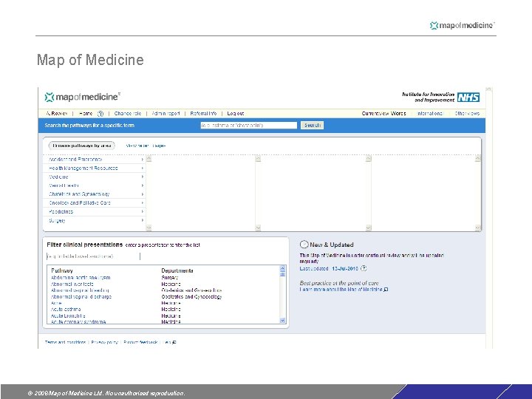Expand the Health Management Resources category
Viewport: 532px width, 399px height.
(95, 168)
